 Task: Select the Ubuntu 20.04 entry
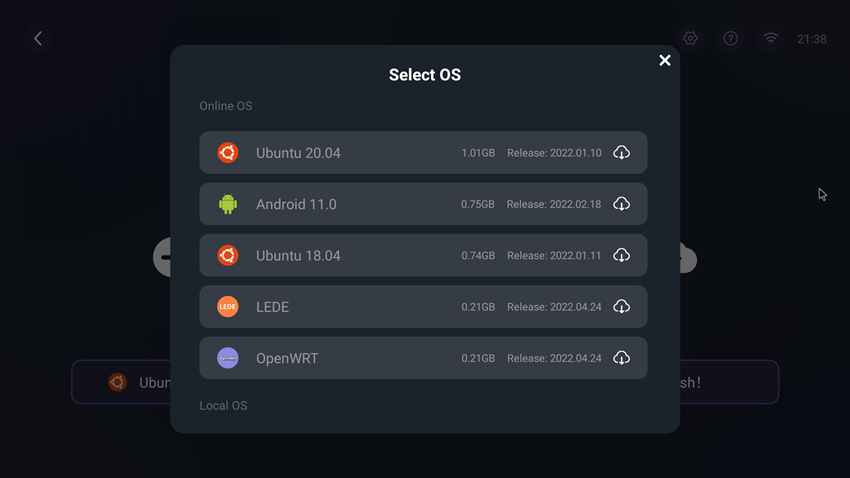click(x=423, y=152)
